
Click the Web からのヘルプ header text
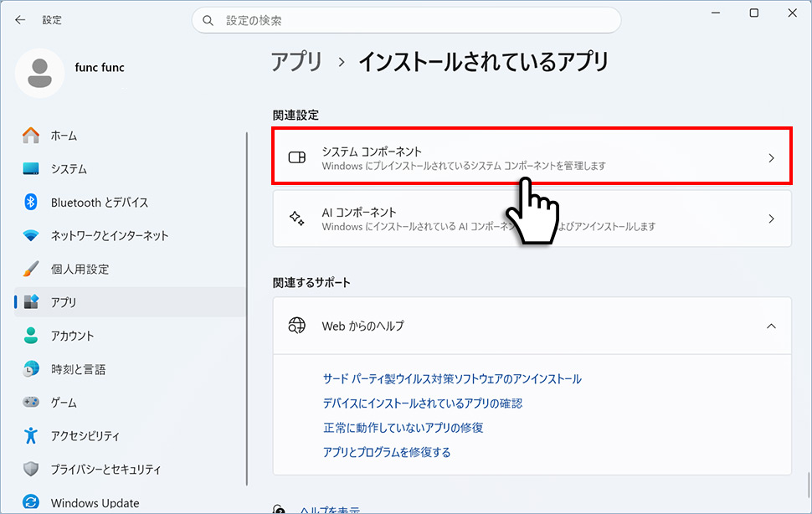[x=363, y=326]
